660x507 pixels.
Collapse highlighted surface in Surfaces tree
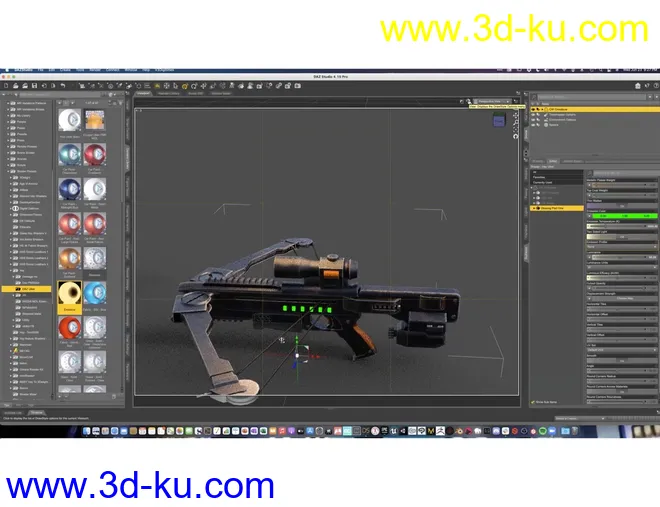[534, 208]
